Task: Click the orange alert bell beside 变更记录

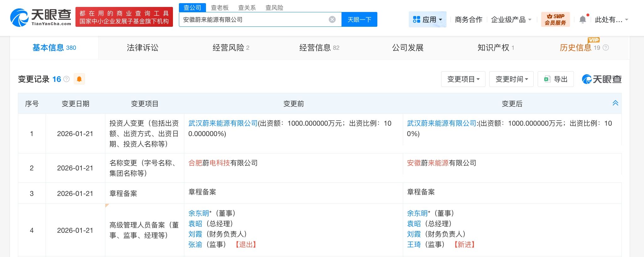Action: tap(79, 79)
